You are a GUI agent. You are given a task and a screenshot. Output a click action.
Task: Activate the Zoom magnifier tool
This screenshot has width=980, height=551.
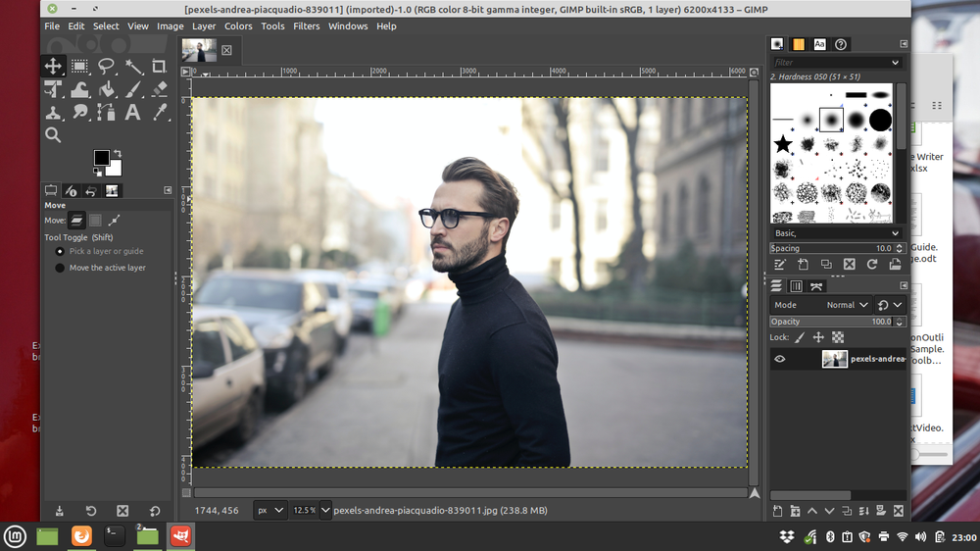pos(53,135)
